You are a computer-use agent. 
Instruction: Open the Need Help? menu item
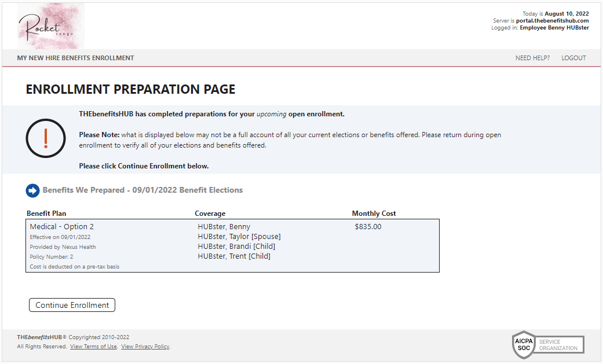click(x=532, y=58)
